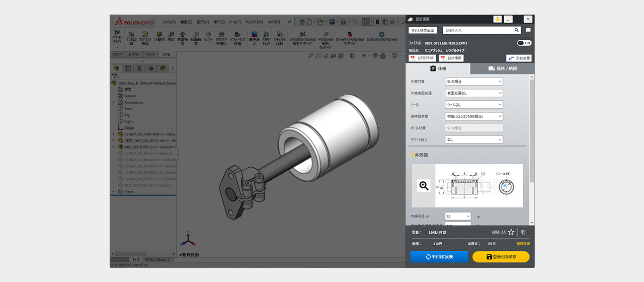Viewport: 644px width, 282px height.
Task: Click the yellow 型番付き保存 button
Action: pyautogui.click(x=501, y=257)
